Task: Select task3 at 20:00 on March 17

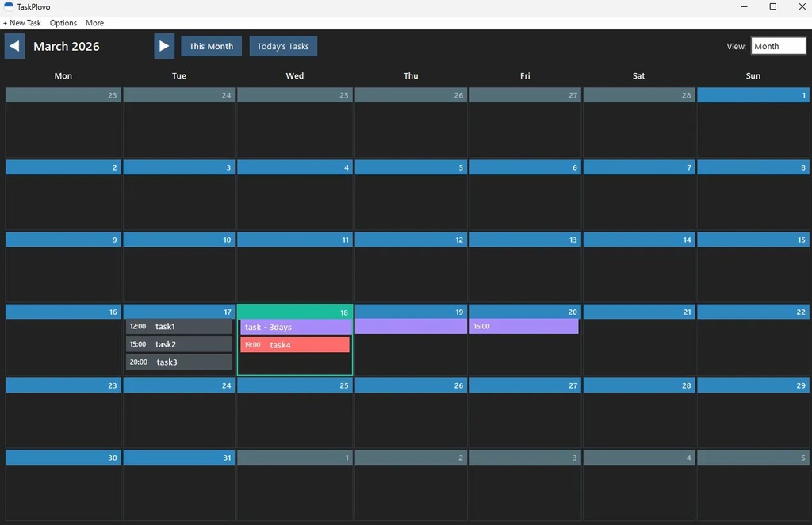Action: (x=178, y=362)
